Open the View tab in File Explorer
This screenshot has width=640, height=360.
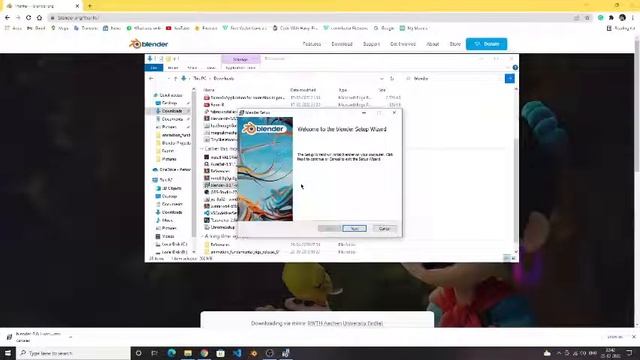[x=211, y=68]
